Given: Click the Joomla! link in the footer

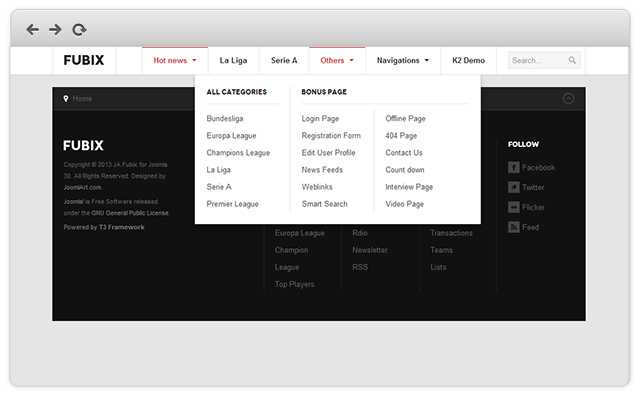Looking at the screenshot, I should click(73, 202).
